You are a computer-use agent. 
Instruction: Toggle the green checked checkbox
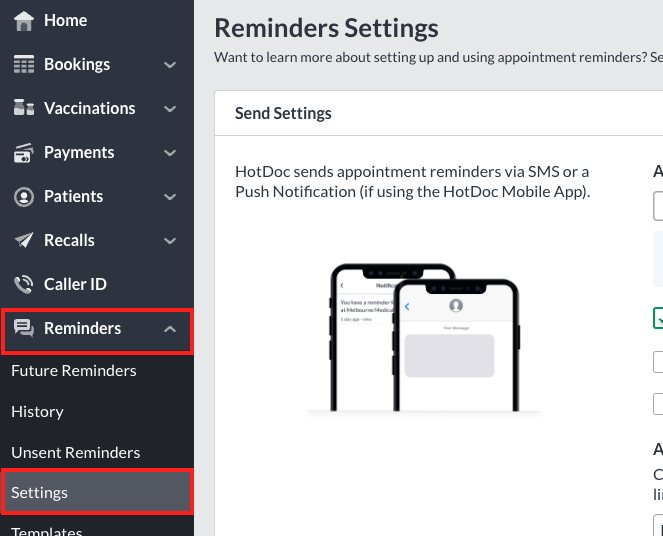658,318
